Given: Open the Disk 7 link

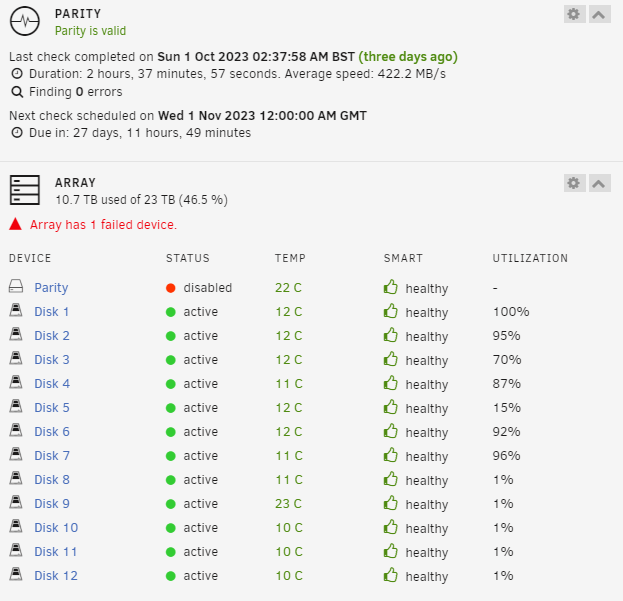Looking at the screenshot, I should click(52, 456).
